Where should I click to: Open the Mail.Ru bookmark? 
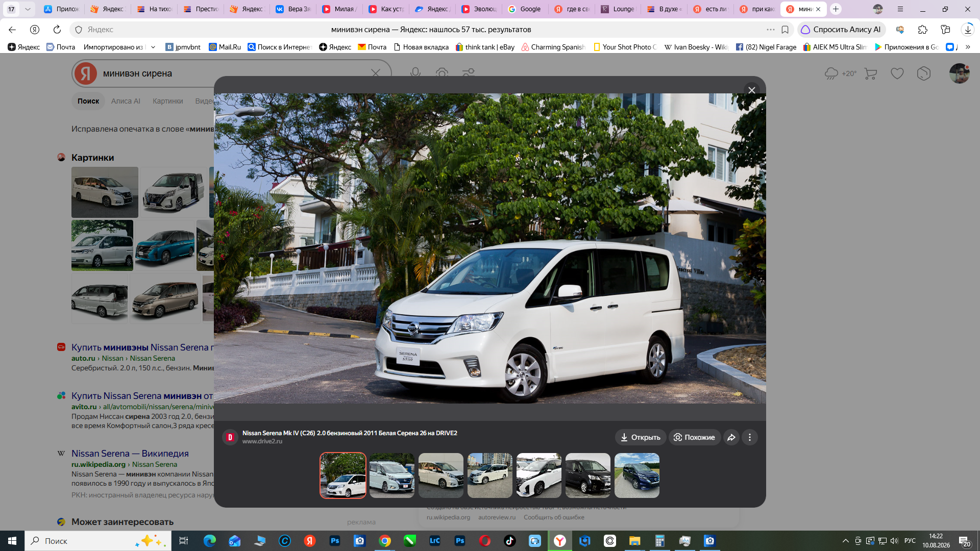click(225, 47)
